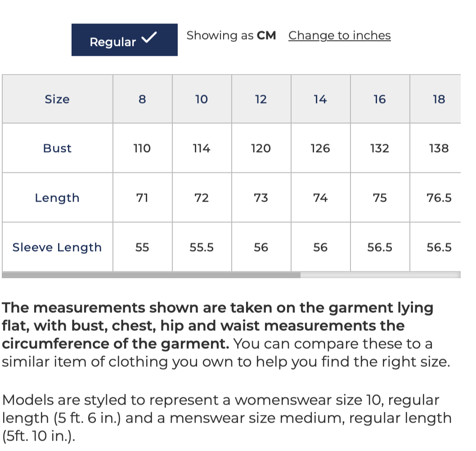Click the size 10 column header
This screenshot has height=451, width=476.
[x=202, y=99]
